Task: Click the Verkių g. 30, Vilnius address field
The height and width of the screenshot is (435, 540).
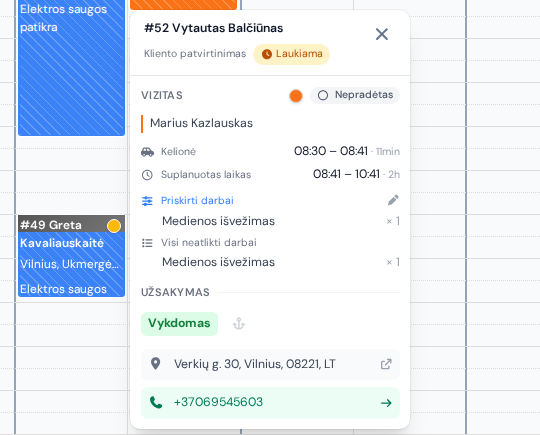Action: 270,364
